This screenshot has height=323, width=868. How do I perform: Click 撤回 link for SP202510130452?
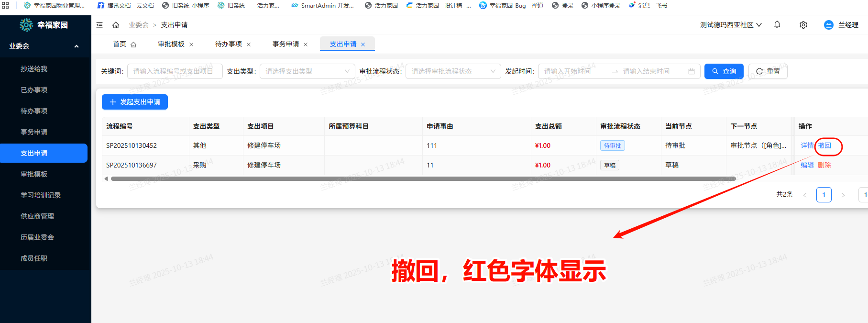tap(824, 145)
